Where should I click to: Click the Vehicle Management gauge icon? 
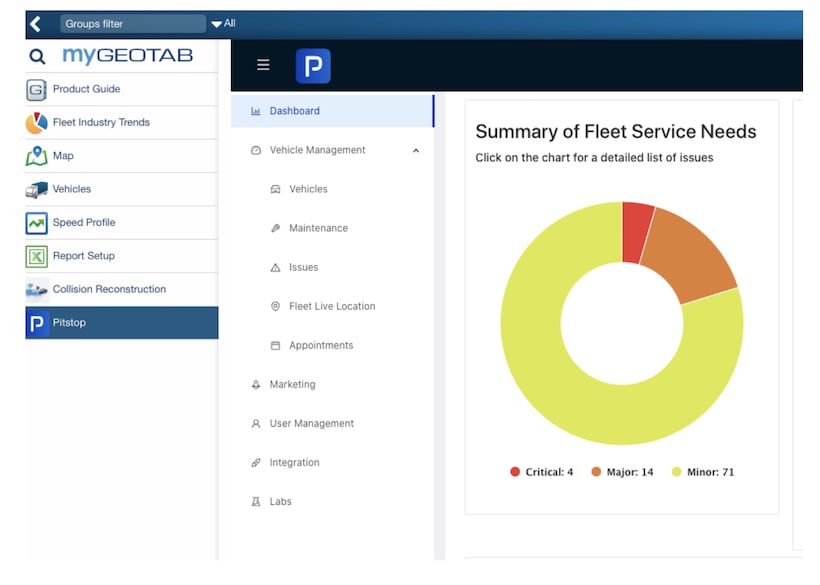point(256,150)
